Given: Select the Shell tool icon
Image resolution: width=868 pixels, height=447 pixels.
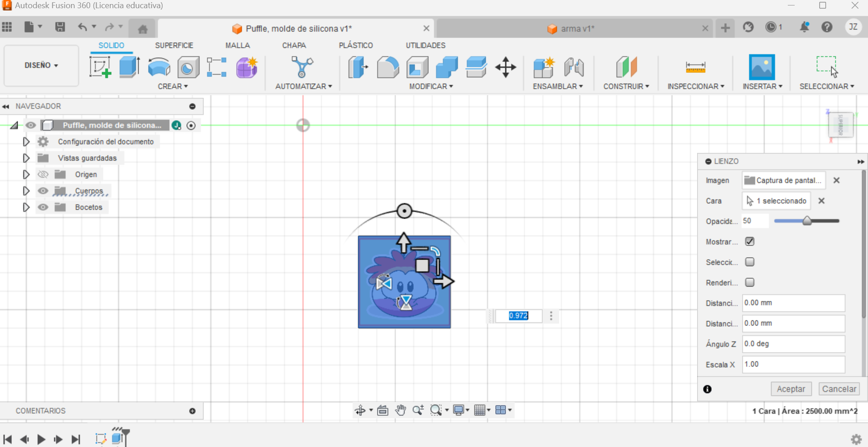Looking at the screenshot, I should (x=417, y=67).
